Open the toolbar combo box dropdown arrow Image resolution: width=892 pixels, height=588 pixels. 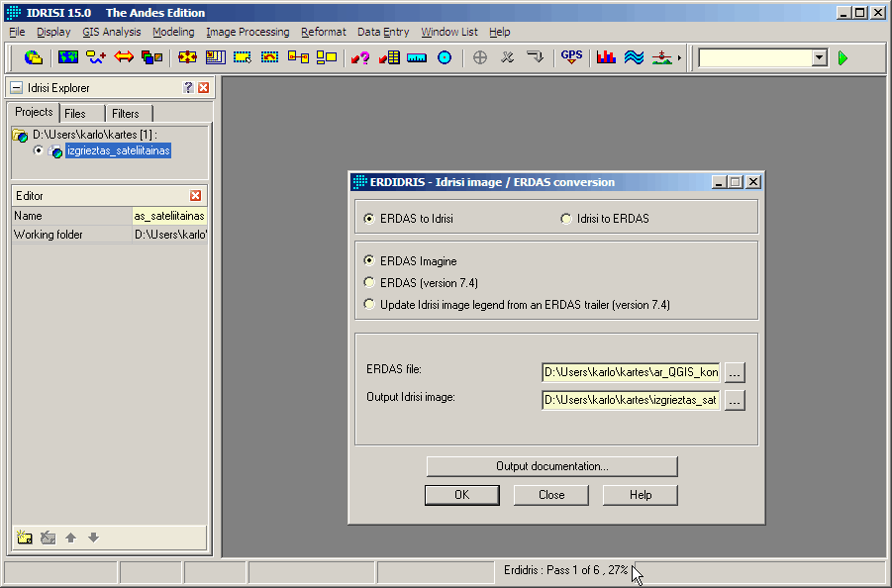coord(819,57)
